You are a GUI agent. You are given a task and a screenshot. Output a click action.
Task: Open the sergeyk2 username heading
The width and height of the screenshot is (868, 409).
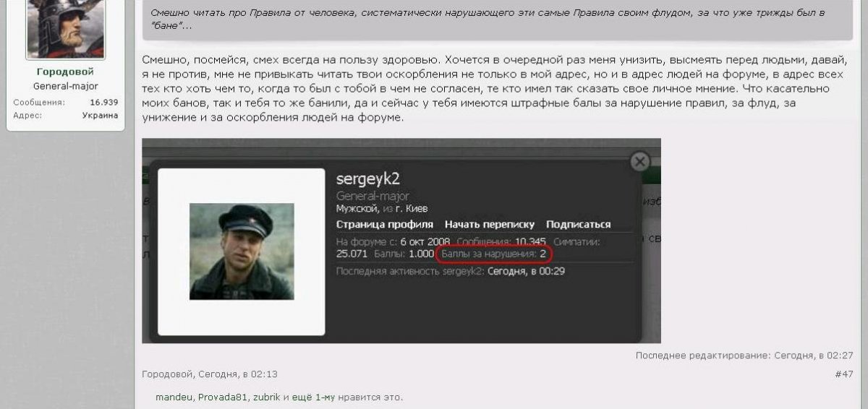(x=368, y=179)
